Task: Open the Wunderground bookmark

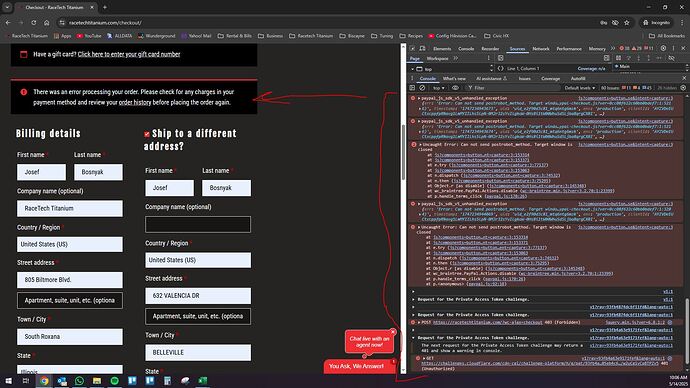Action: [156, 36]
